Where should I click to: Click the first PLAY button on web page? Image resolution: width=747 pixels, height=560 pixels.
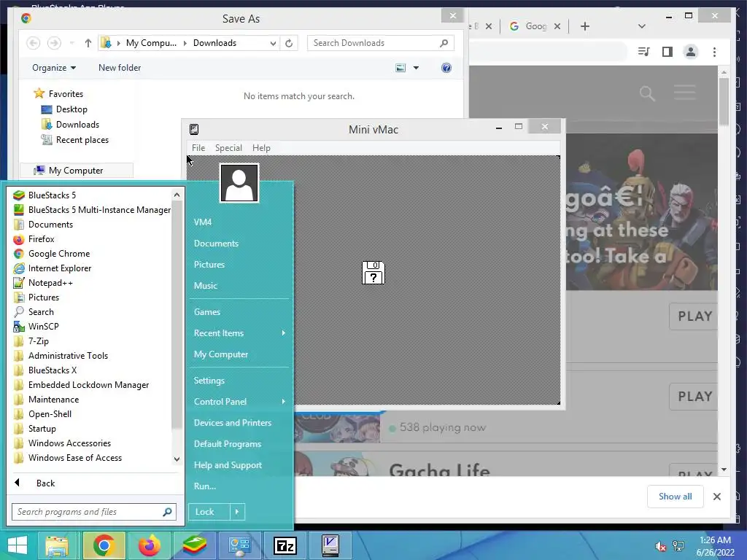coord(694,316)
